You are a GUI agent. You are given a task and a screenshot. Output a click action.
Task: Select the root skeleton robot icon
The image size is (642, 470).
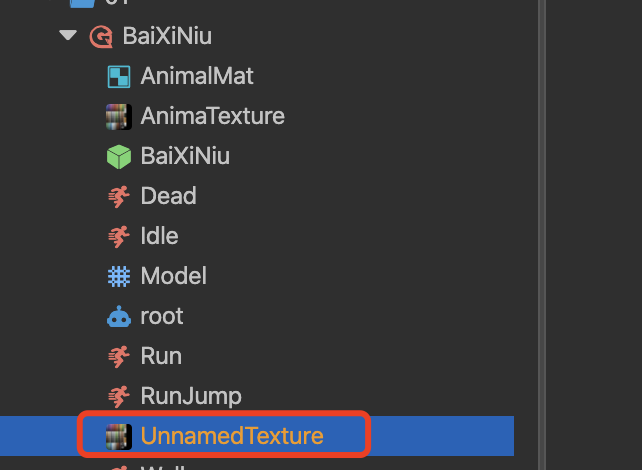tap(119, 316)
